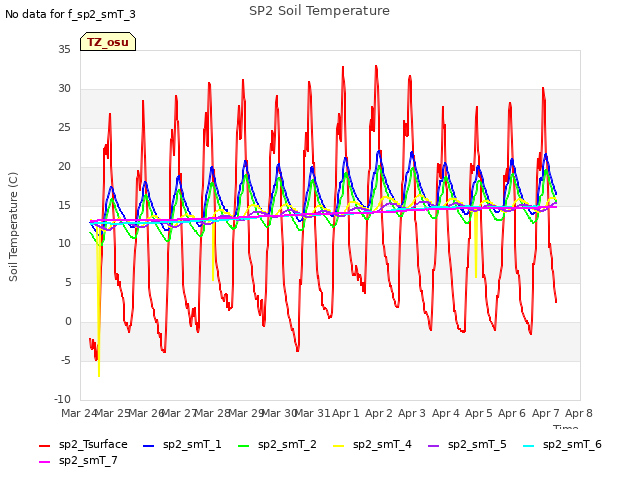Select the sp2_smT_6 legend label

tap(572, 444)
